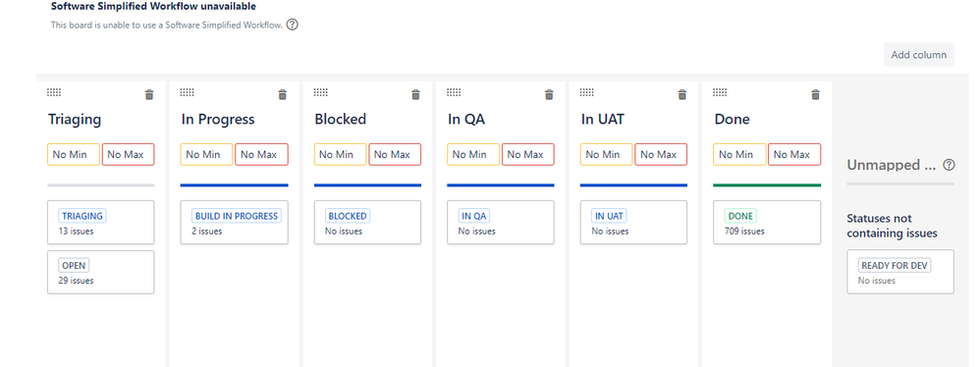Grab the drag handle of Triaging column
The height and width of the screenshot is (367, 980).
click(54, 92)
